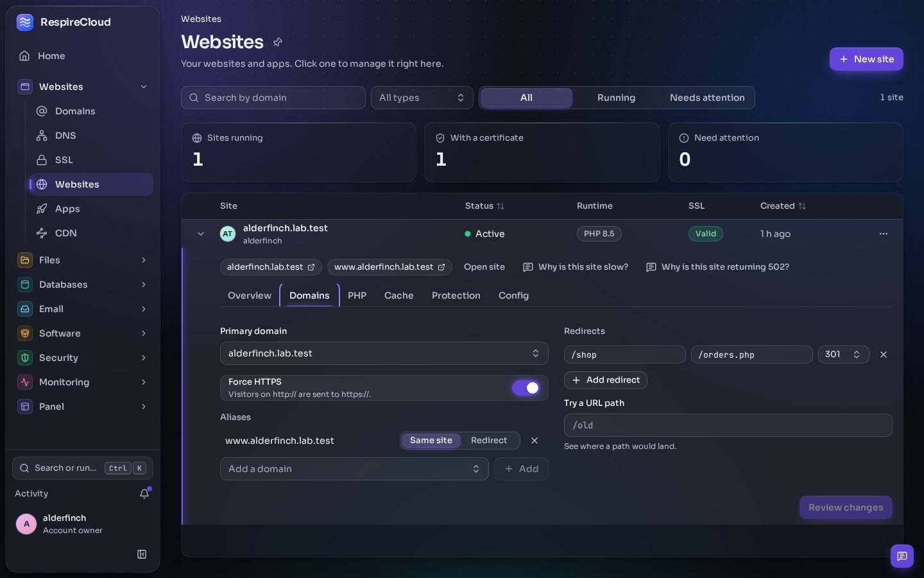Image resolution: width=924 pixels, height=578 pixels.
Task: Sort the table by Status
Action: pos(484,206)
